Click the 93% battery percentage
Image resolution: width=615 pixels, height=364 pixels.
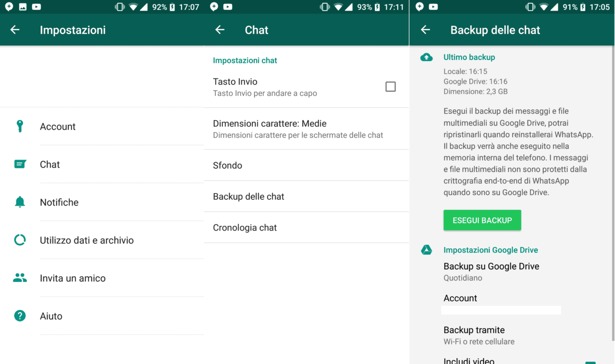coord(365,7)
